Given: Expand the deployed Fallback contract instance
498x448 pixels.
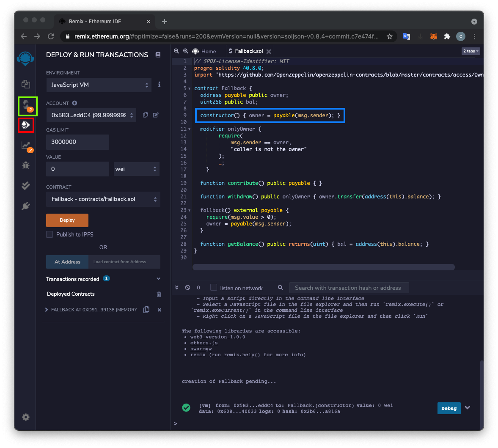Looking at the screenshot, I should click(x=47, y=310).
